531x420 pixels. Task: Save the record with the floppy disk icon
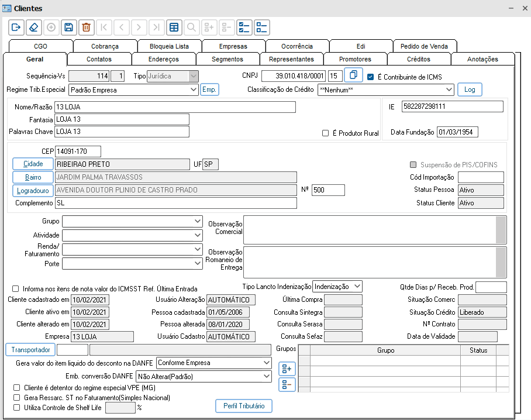tap(68, 27)
